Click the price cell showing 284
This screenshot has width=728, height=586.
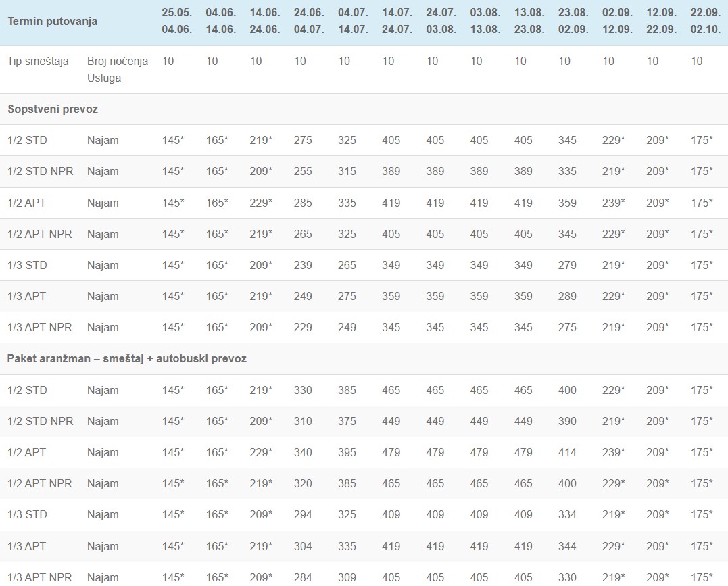pos(303,577)
